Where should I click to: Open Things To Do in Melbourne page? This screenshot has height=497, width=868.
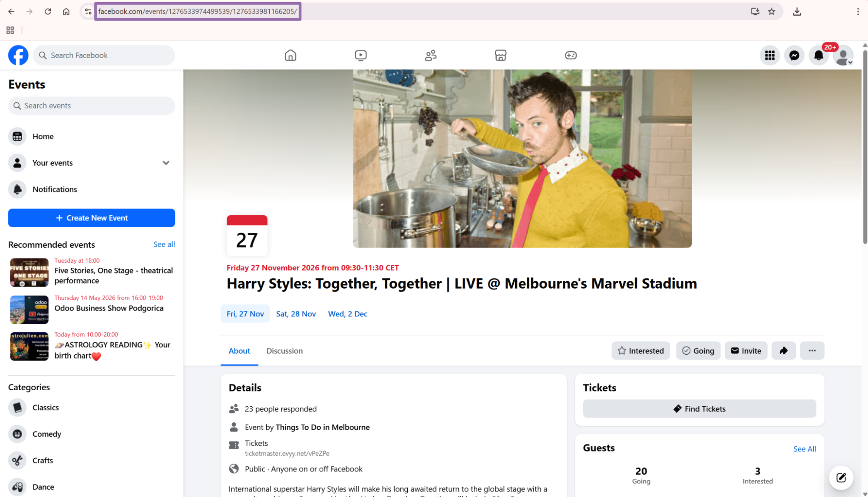[x=323, y=427]
